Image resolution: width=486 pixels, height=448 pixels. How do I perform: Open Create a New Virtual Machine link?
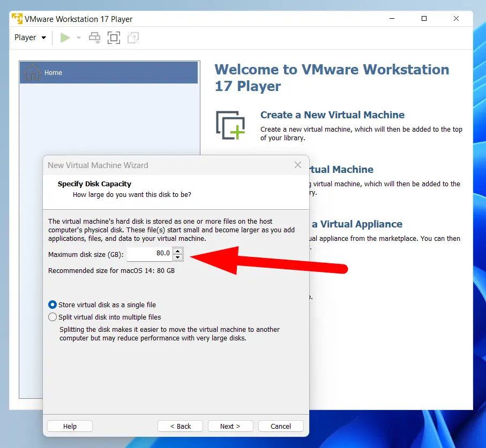332,115
